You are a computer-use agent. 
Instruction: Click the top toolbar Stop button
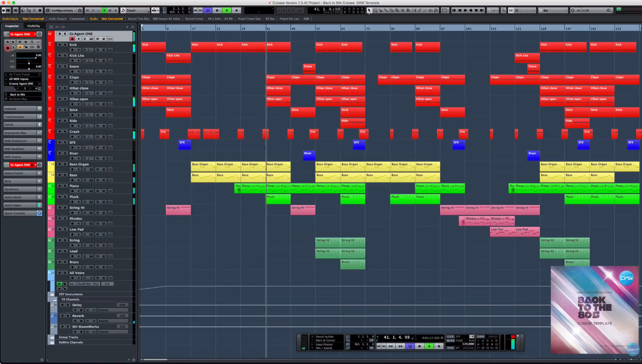(x=217, y=10)
